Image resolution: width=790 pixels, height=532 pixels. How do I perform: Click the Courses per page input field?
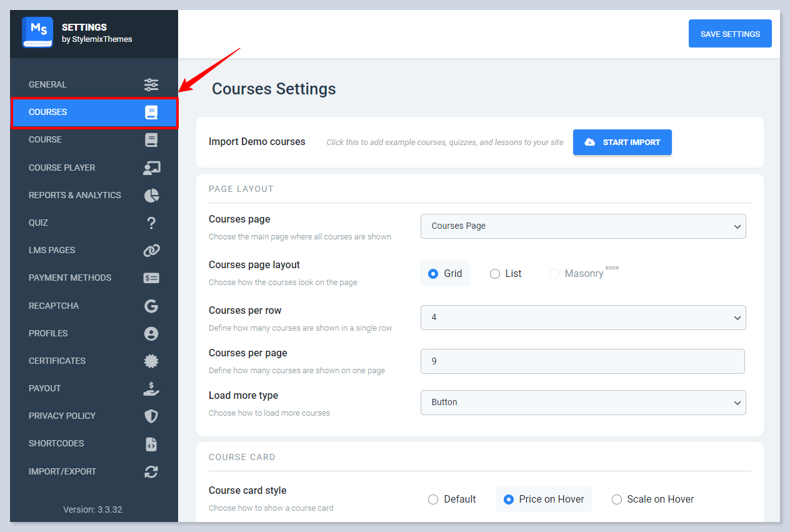coord(582,361)
